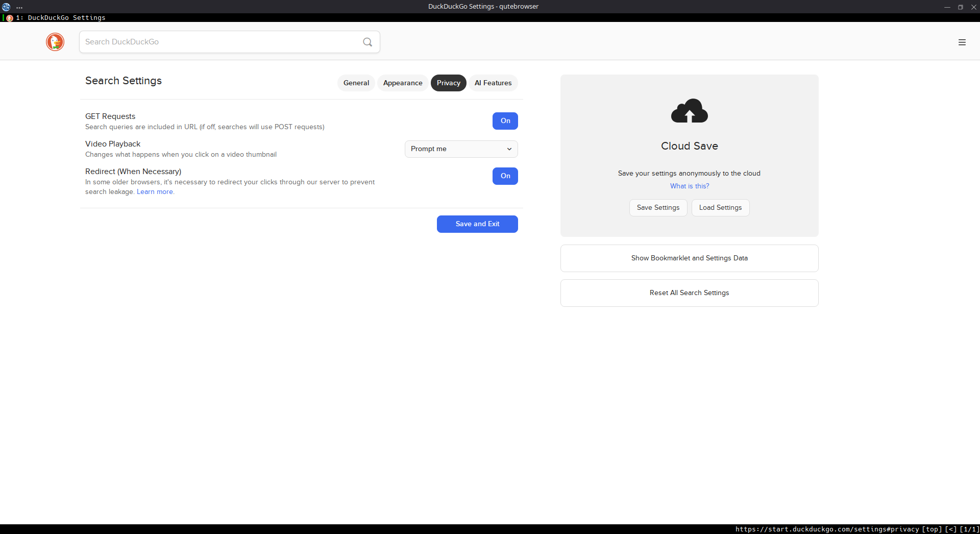Click 'Save your settings anonymously to the cloud' text
This screenshot has width=980, height=534.
(x=689, y=174)
